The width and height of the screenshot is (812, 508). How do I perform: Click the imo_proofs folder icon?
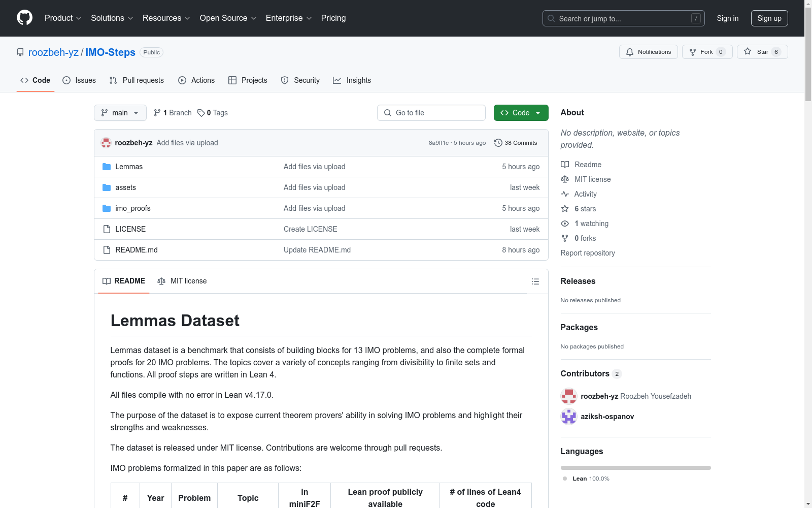107,208
